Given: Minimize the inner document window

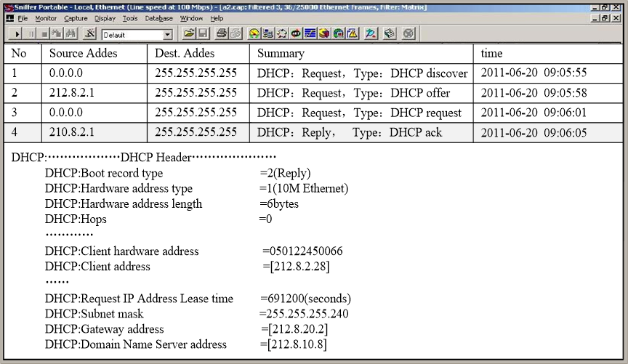Looking at the screenshot, I should tap(595, 18).
